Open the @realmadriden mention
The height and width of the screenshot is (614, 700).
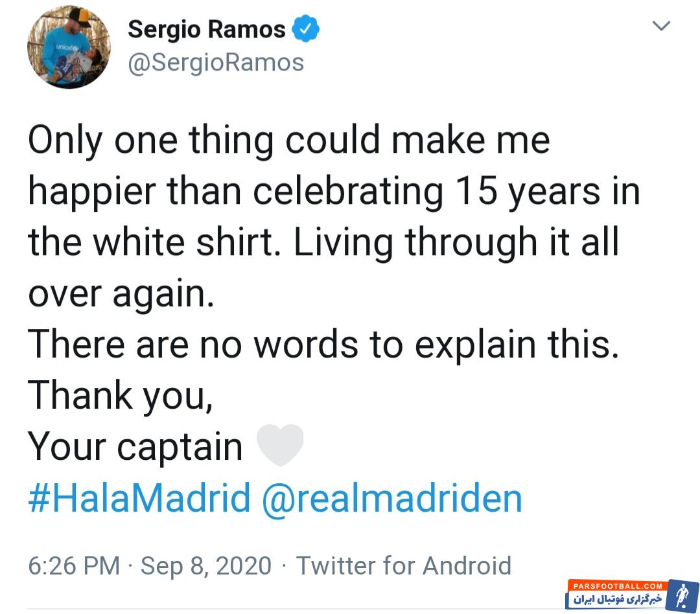391,499
